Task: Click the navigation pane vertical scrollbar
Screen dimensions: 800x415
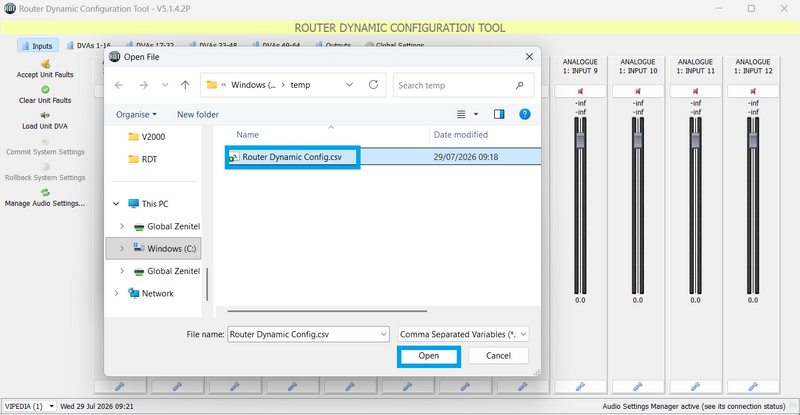Action: pos(207,284)
